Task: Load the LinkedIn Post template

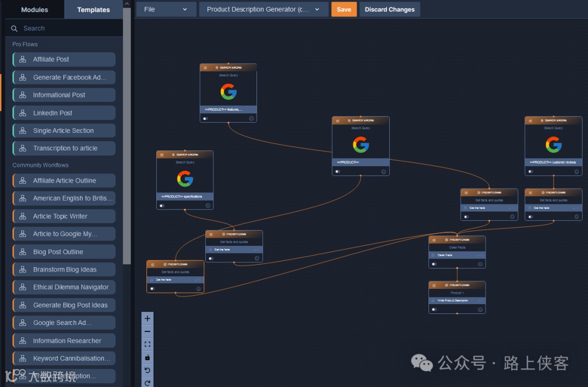Action: [x=64, y=113]
